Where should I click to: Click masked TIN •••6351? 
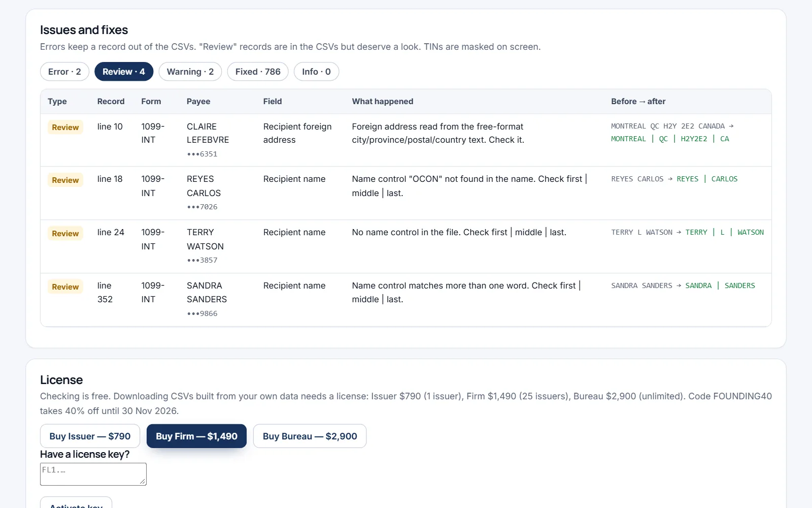pyautogui.click(x=202, y=154)
